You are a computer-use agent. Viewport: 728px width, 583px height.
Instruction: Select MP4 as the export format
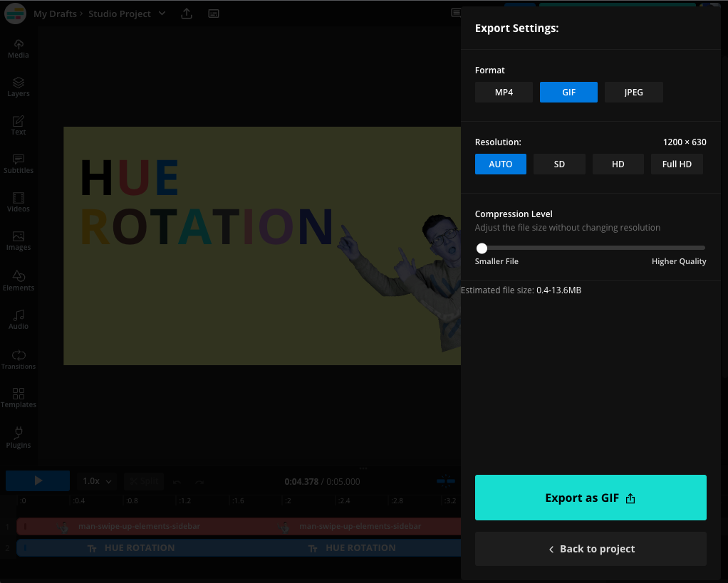(504, 92)
